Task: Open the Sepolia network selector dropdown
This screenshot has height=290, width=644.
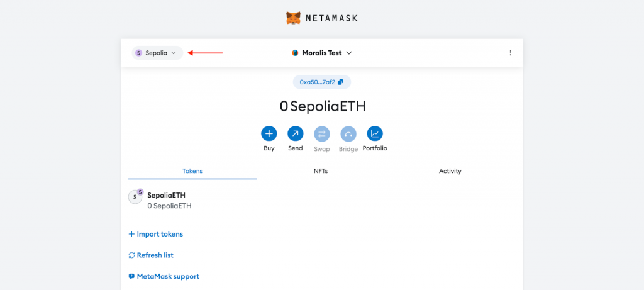Action: click(x=157, y=53)
